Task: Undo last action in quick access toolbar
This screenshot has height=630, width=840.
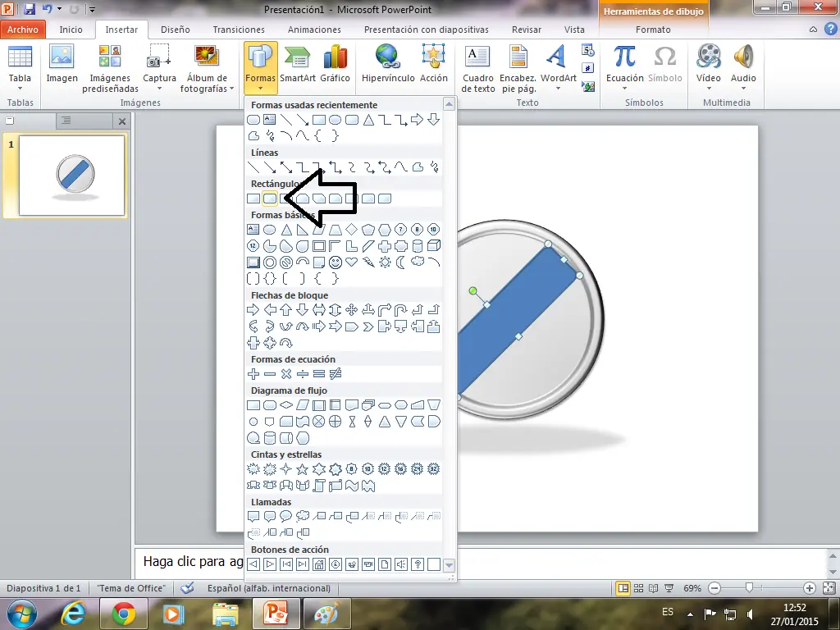Action: [x=47, y=9]
